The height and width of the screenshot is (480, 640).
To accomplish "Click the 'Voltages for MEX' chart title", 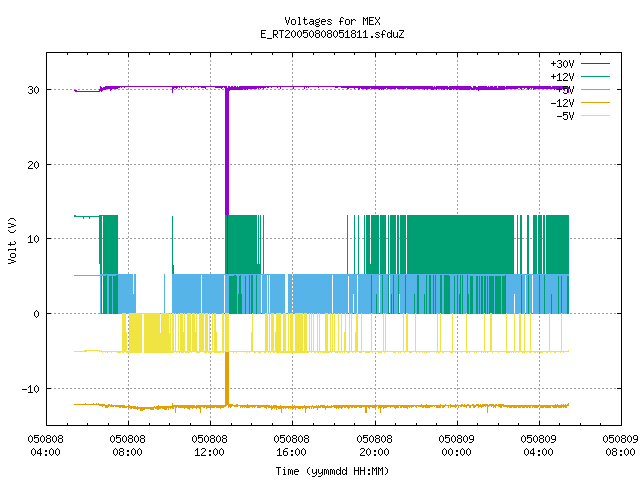I will pyautogui.click(x=332, y=21).
